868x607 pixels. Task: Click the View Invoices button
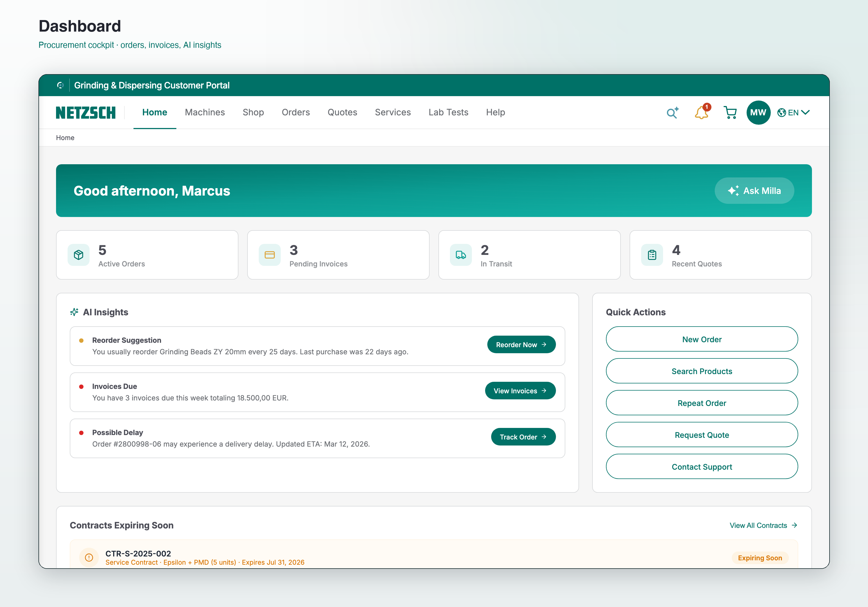click(520, 391)
